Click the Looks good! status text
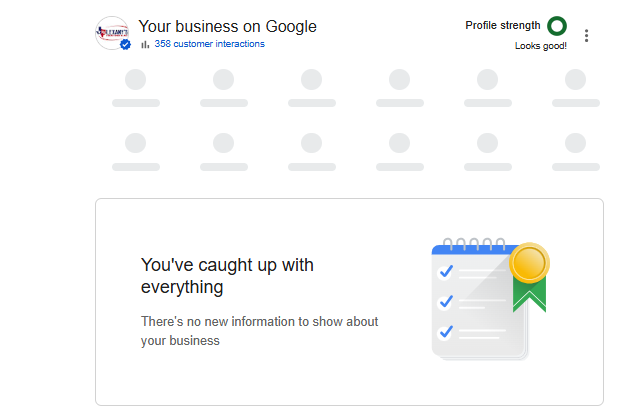The width and height of the screenshot is (640, 419). click(x=541, y=46)
